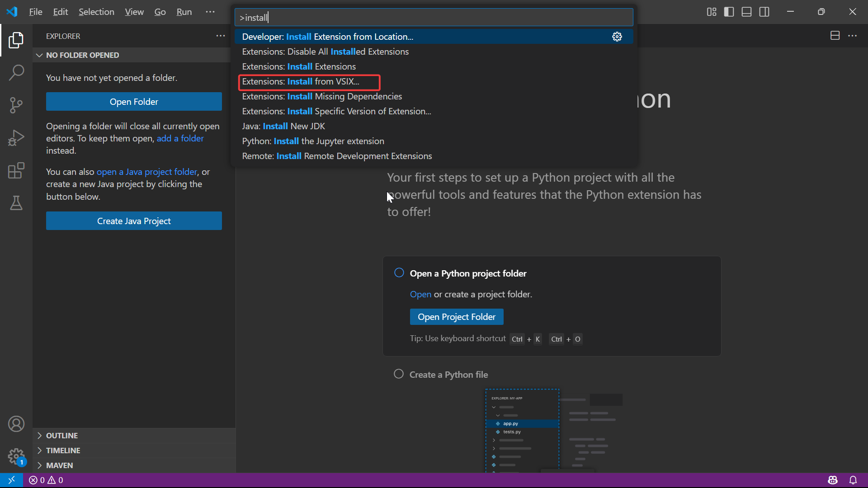868x488 pixels.
Task: Configure keybinding gear for Developer Install command
Action: pos(617,37)
